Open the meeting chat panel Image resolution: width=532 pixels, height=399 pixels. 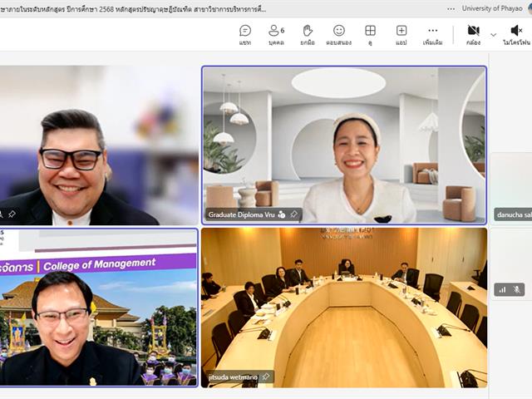(x=245, y=35)
